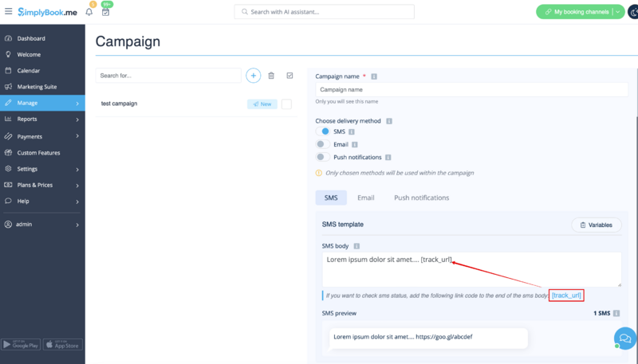Expand the Reports submenu chevron
Screen dimensions: 638x364
[x=77, y=119]
